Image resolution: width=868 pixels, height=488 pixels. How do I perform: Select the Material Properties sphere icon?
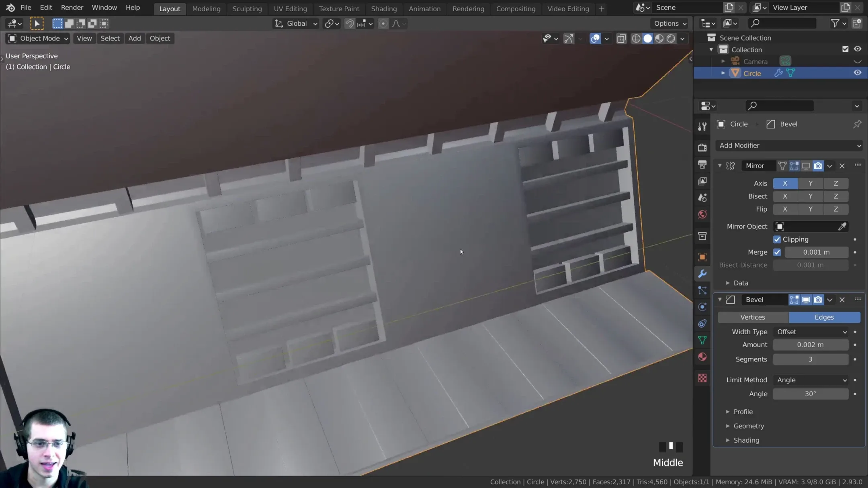point(702,357)
